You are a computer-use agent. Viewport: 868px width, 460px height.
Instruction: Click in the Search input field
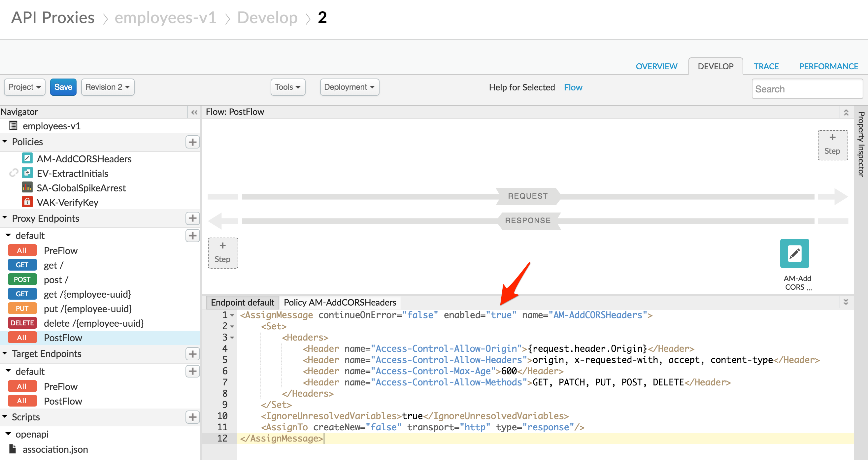click(x=807, y=89)
